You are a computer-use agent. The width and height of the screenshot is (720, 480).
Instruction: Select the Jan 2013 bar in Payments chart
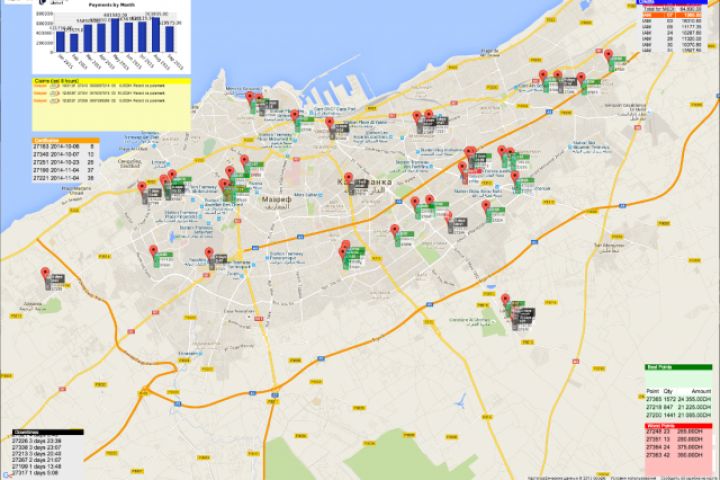[60, 41]
